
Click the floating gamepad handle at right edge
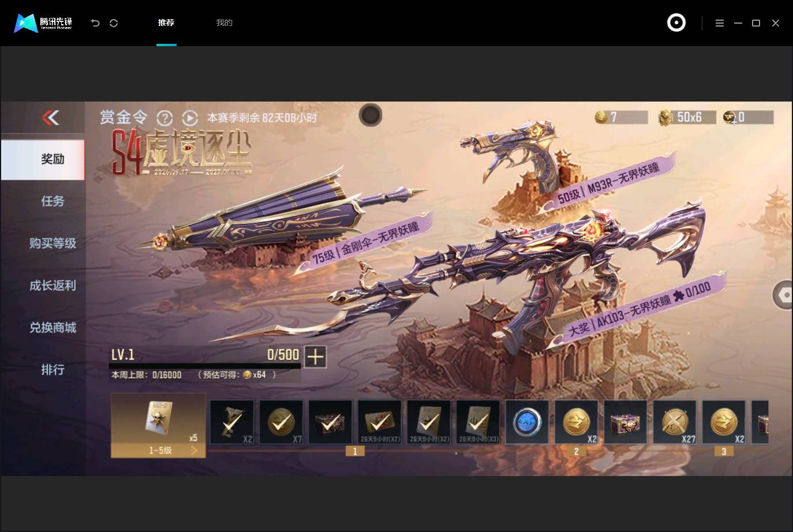click(x=783, y=295)
